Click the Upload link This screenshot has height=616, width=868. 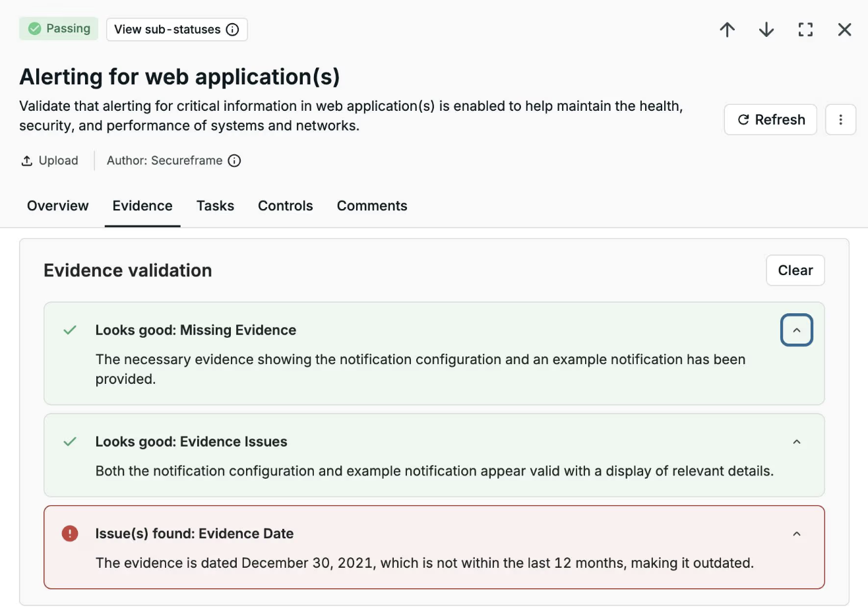(49, 160)
